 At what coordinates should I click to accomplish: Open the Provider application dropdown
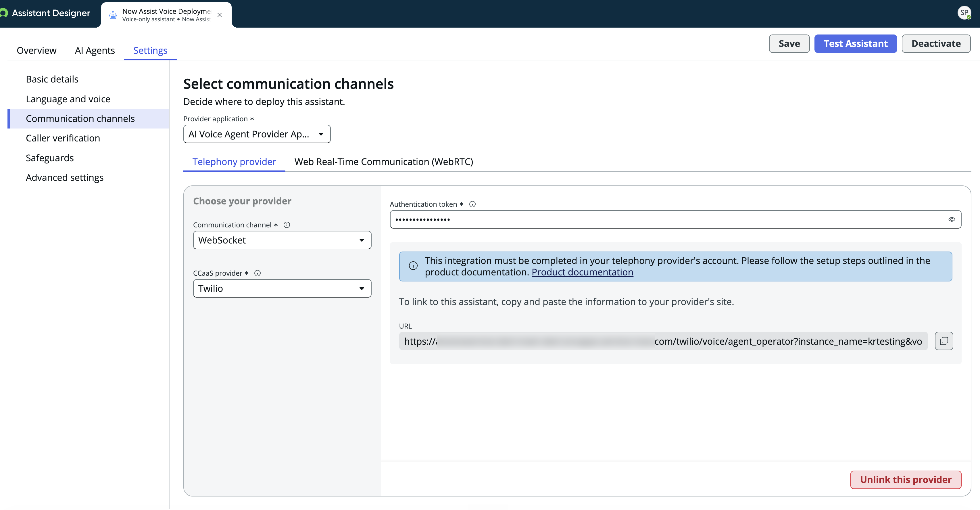[x=257, y=134]
